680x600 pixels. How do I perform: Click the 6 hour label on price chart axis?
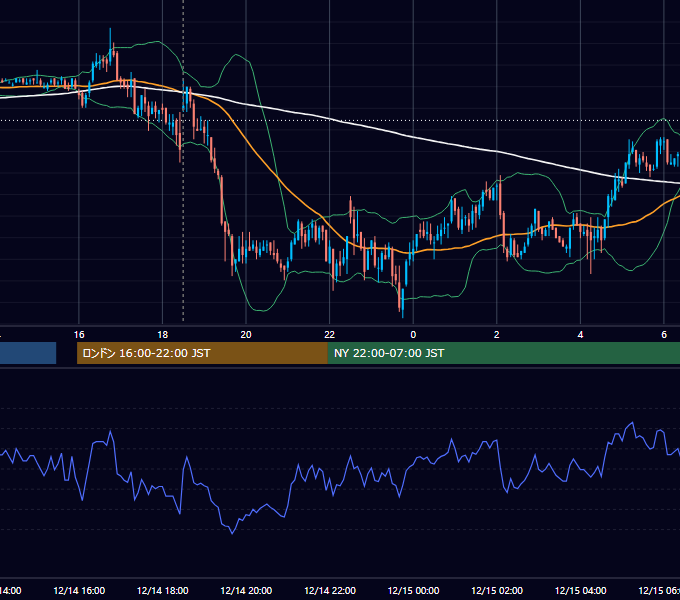point(664,335)
